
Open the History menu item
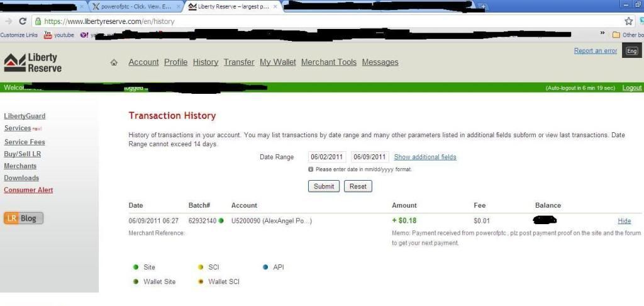(206, 62)
